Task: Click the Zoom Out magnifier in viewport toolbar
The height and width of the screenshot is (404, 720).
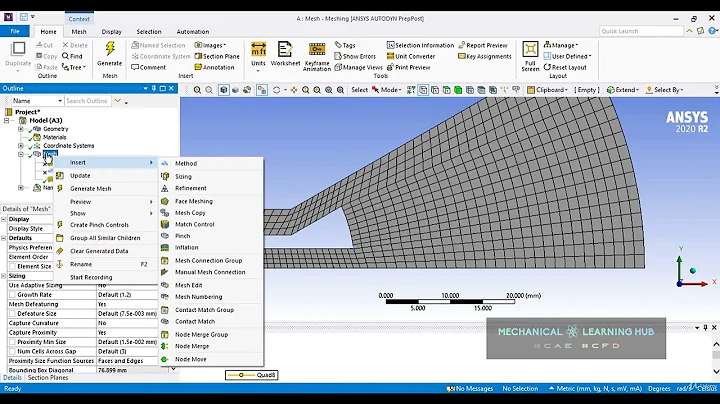Action: pyautogui.click(x=209, y=90)
